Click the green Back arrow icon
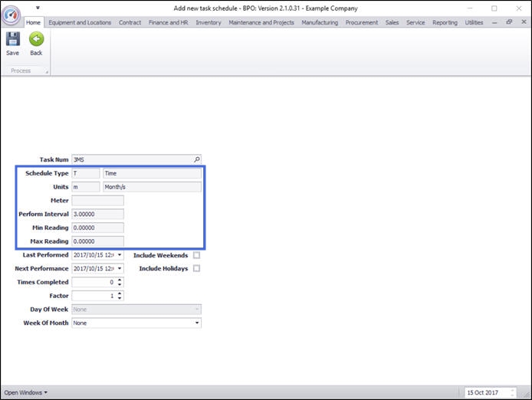 36,39
